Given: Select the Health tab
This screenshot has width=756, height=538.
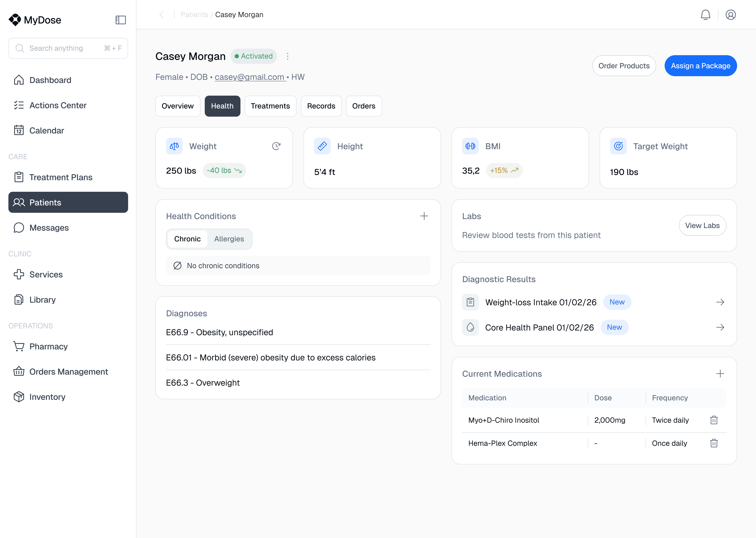Looking at the screenshot, I should [222, 106].
